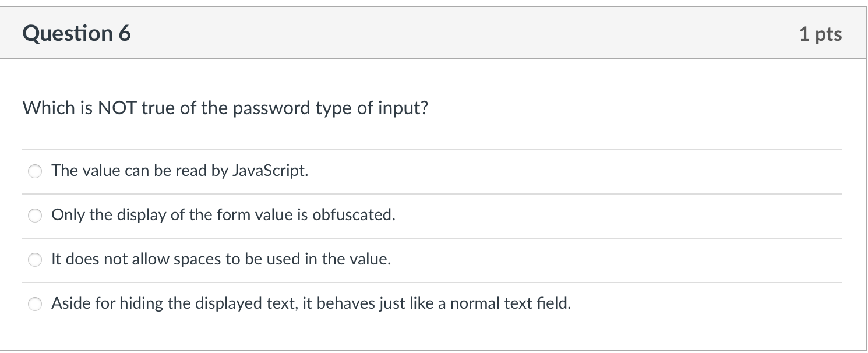The width and height of the screenshot is (868, 353).
Task: Mark the 'Aside for hiding' radio button
Action: click(36, 304)
